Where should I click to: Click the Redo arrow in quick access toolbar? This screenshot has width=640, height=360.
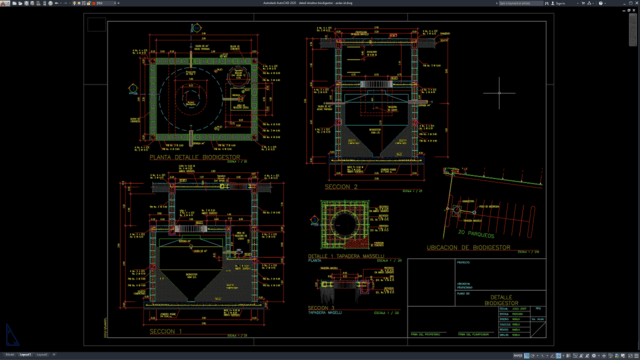66,3
